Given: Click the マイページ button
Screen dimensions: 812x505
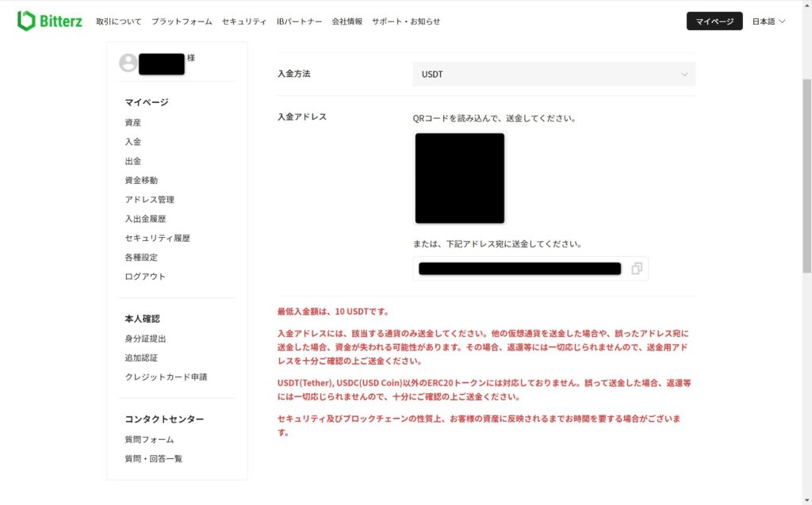Looking at the screenshot, I should pyautogui.click(x=714, y=21).
